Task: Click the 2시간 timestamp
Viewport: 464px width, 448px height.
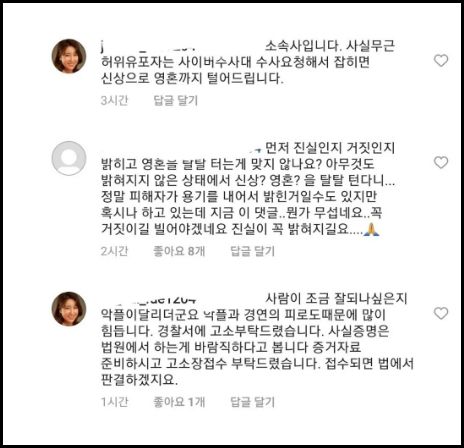Action: point(114,251)
